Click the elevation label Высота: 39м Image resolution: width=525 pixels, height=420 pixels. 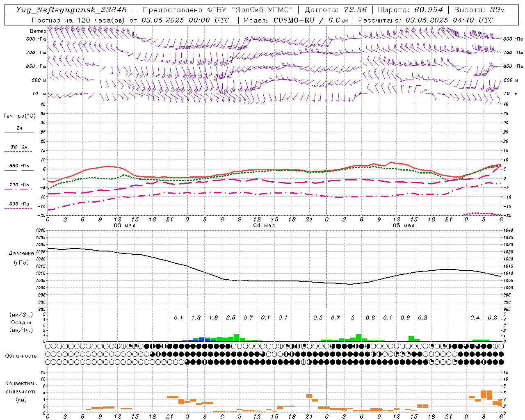pos(479,10)
